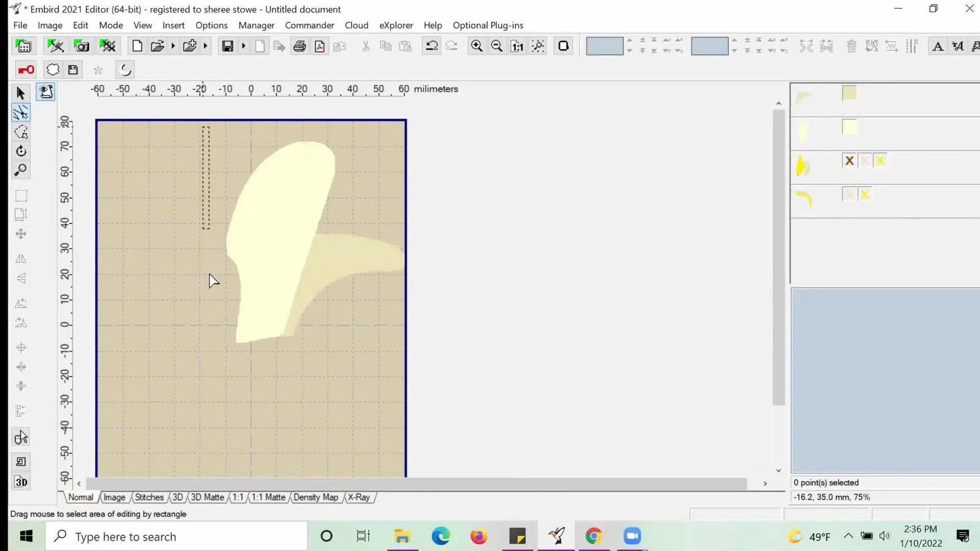The image size is (980, 551).
Task: Open the Commander menu
Action: click(309, 25)
